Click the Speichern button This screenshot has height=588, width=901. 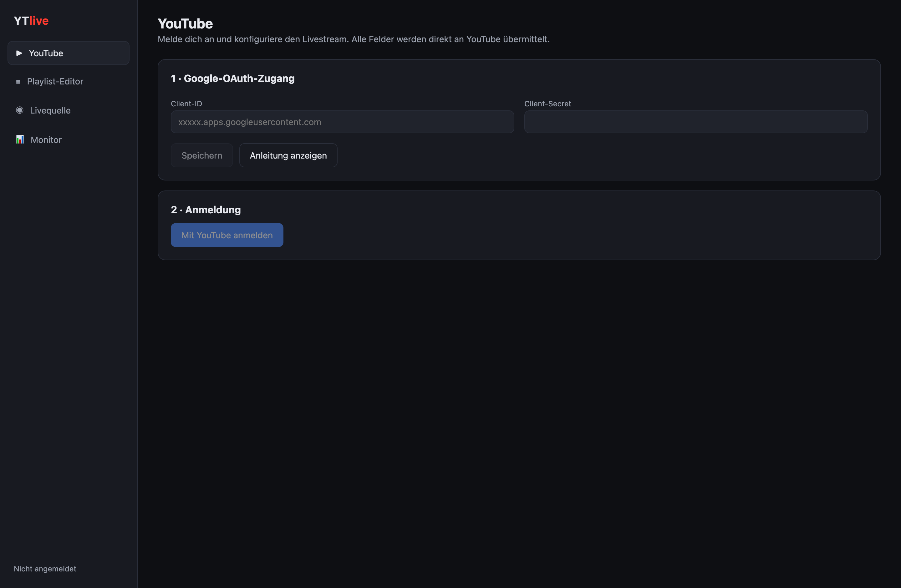(202, 155)
